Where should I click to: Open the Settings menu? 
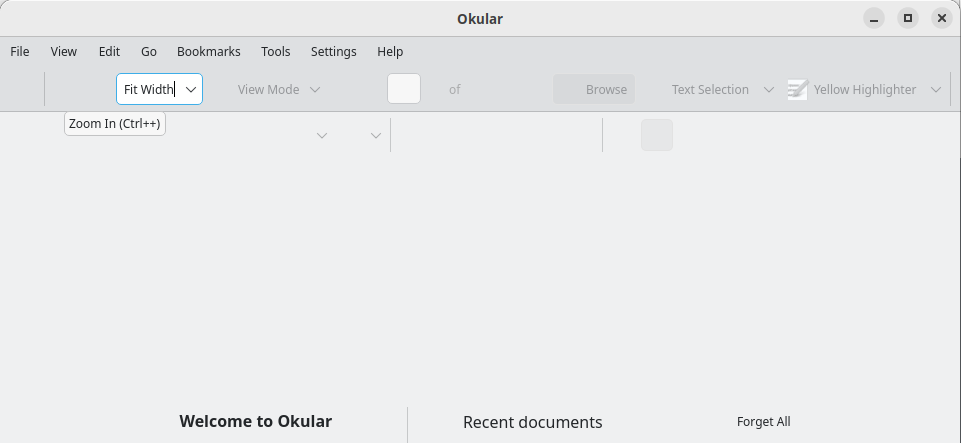(x=333, y=51)
